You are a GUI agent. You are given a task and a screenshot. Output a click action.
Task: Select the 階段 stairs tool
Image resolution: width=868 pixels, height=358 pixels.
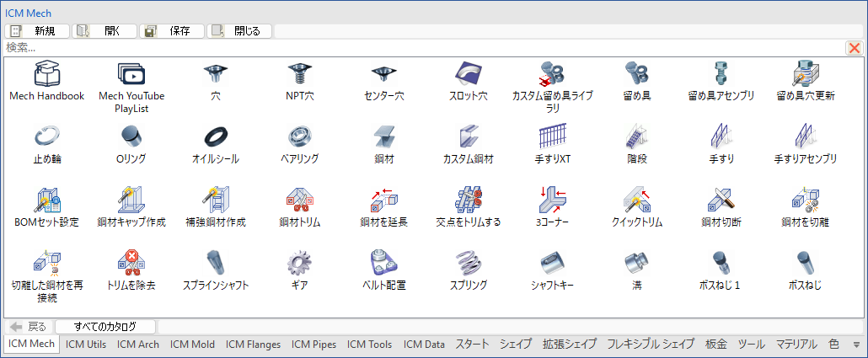point(636,136)
